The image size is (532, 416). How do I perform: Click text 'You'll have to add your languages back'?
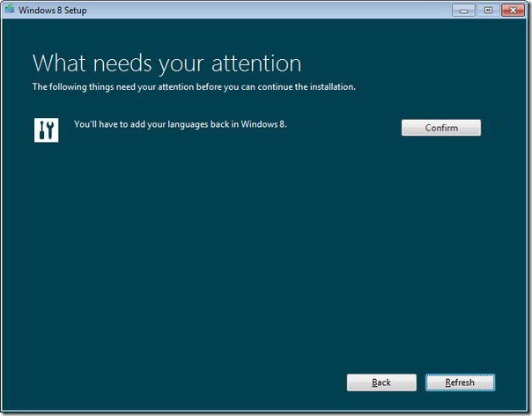click(151, 124)
